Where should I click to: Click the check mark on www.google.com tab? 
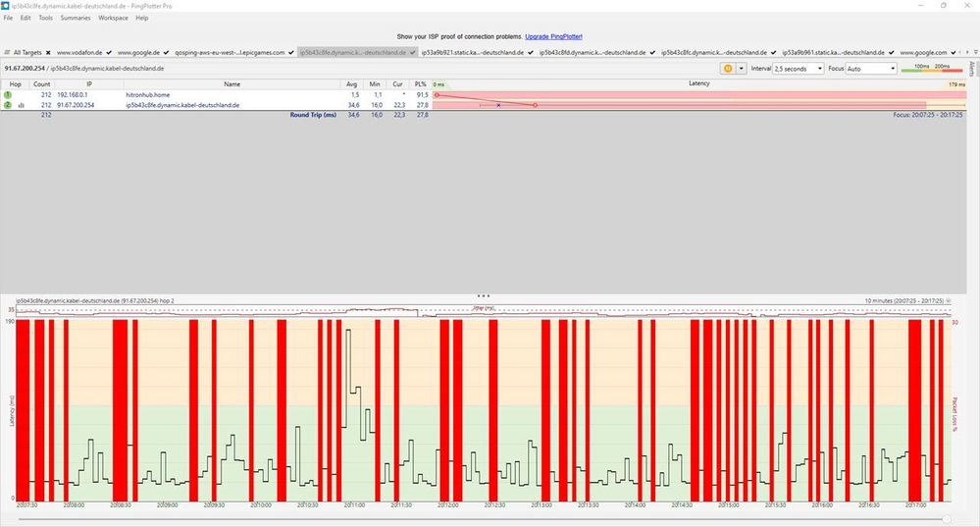pyautogui.click(x=954, y=53)
